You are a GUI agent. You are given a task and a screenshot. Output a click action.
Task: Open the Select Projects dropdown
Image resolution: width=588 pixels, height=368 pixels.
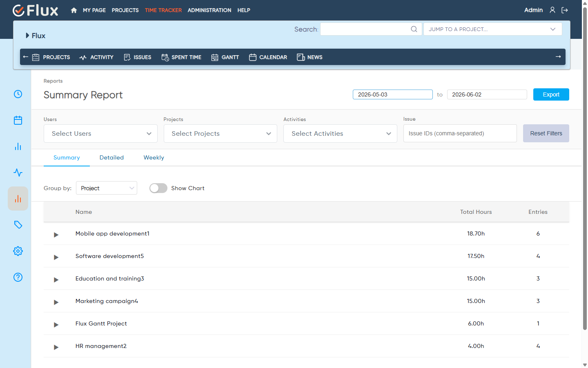220,134
